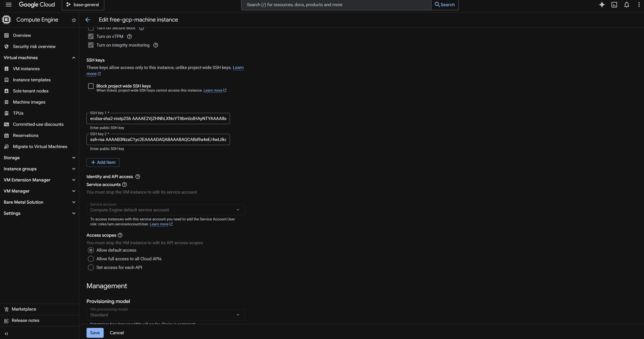Click help icon beside Turn on vTPM
Image resolution: width=644 pixels, height=339 pixels.
(x=129, y=37)
